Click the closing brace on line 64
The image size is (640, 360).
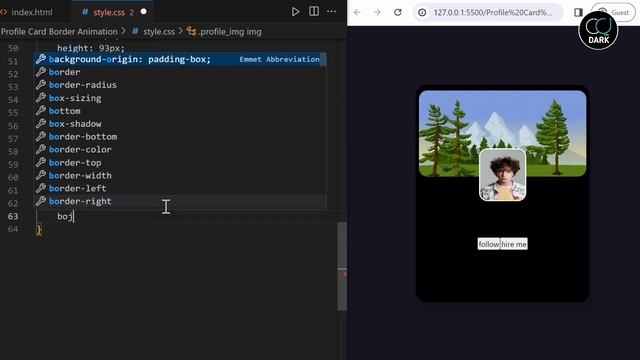point(39,230)
